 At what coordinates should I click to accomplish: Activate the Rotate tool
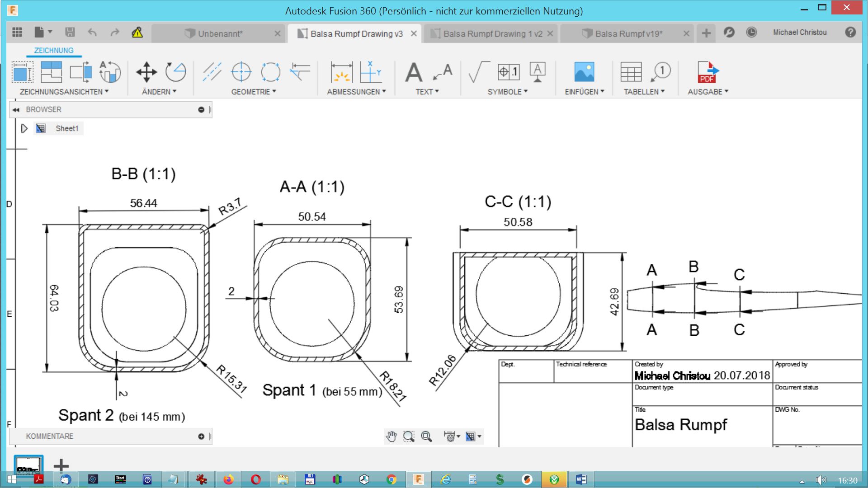pyautogui.click(x=175, y=72)
